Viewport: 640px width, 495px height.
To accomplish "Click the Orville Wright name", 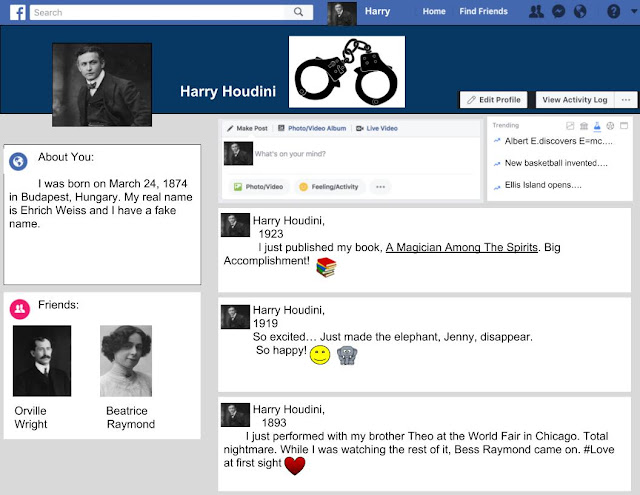I will pos(31,417).
